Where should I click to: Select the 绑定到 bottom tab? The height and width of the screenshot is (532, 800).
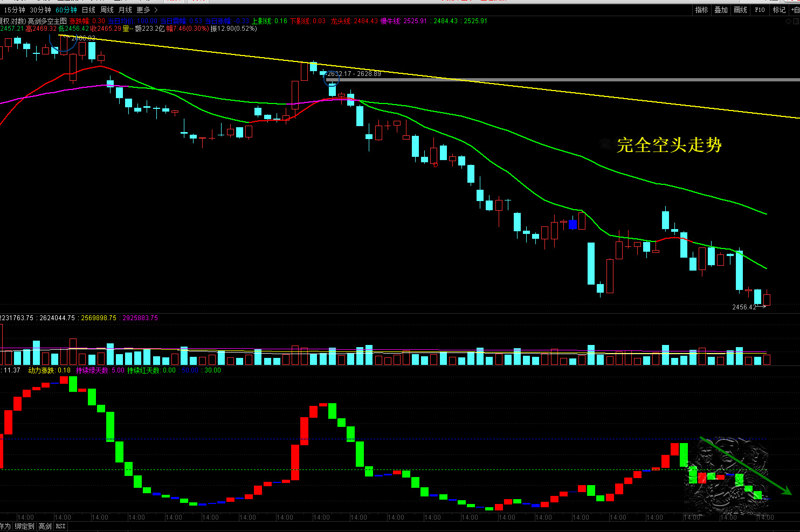point(24,526)
